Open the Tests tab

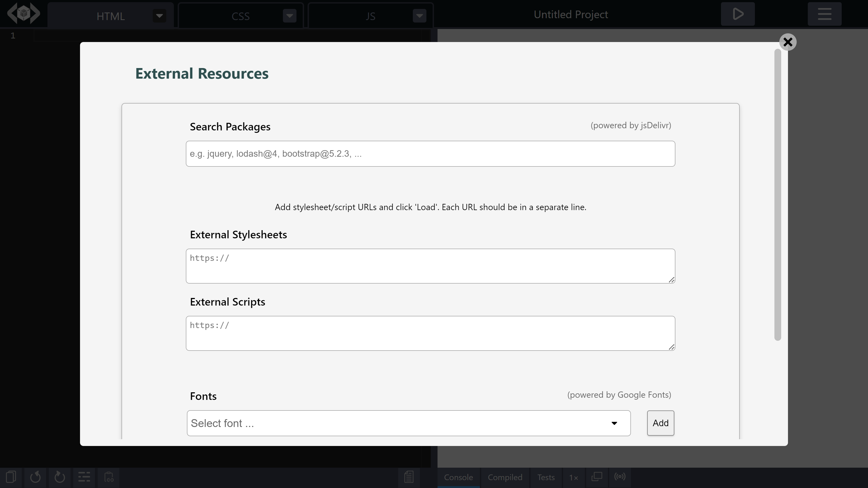[545, 477]
